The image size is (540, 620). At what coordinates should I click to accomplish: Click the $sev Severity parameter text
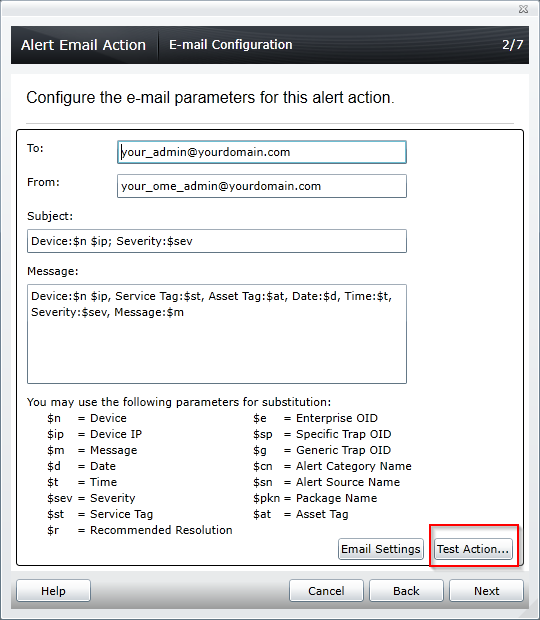(91, 498)
